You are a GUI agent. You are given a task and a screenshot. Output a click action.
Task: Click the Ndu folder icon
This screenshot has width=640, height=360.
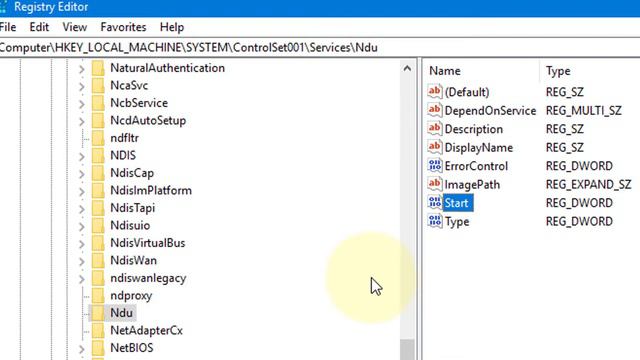[x=98, y=313]
